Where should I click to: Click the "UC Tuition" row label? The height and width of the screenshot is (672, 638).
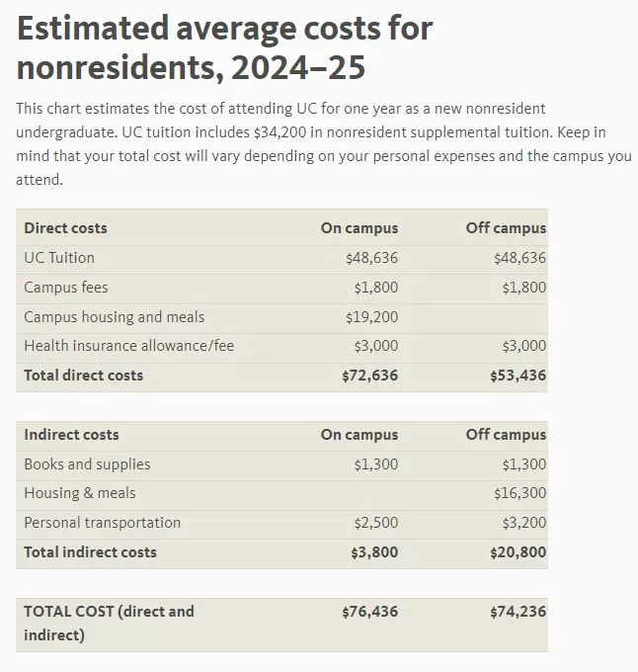coord(59,258)
